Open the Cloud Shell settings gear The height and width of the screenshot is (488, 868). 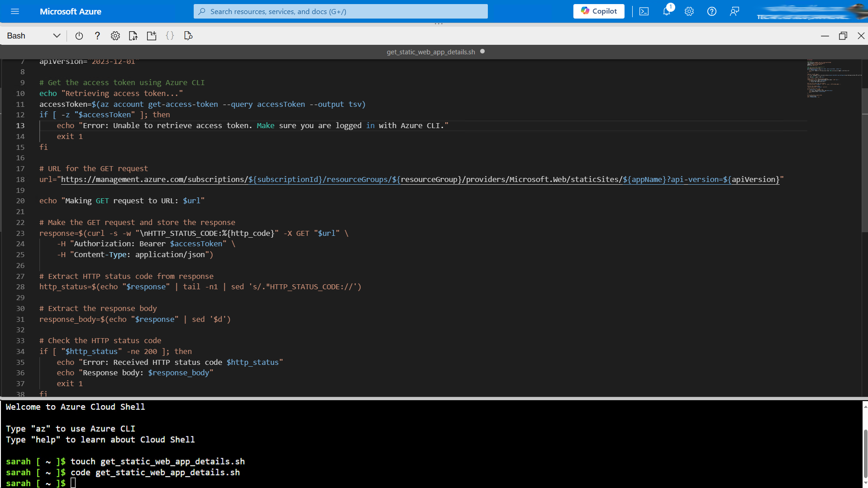pyautogui.click(x=115, y=36)
